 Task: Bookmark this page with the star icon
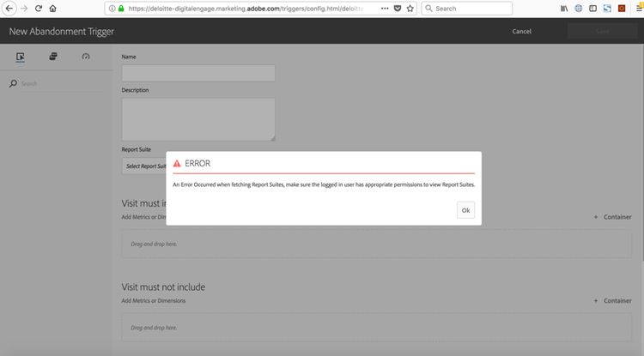pyautogui.click(x=410, y=9)
